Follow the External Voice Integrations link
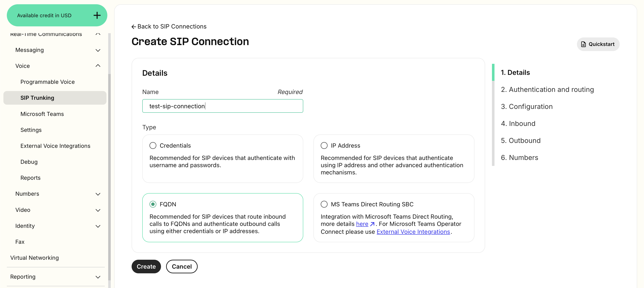The height and width of the screenshot is (288, 644). pos(413,232)
